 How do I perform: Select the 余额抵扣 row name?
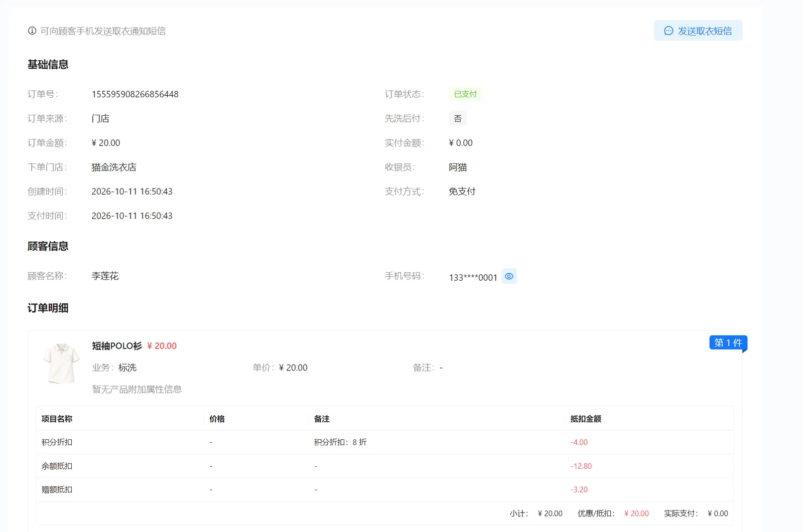57,466
